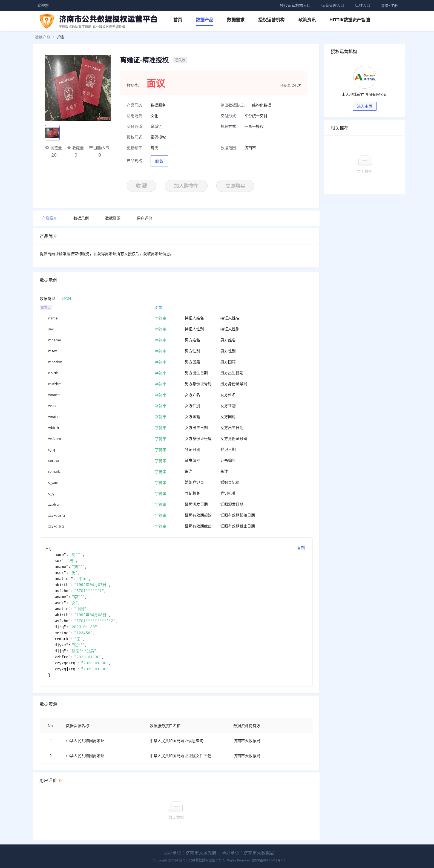Click the 授权运营机构入口 top link
The image size is (434, 868).
[x=295, y=5]
